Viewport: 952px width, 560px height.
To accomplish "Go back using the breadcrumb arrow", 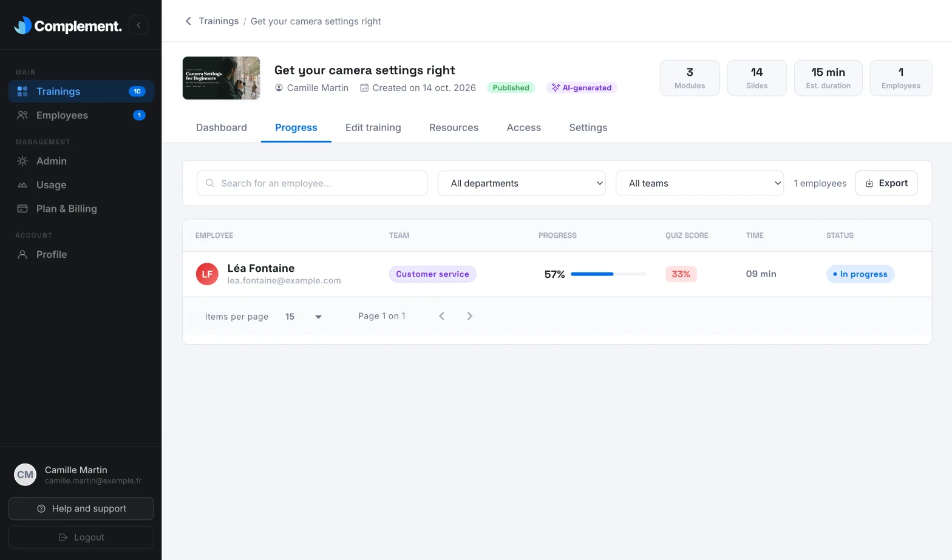I will pyautogui.click(x=188, y=21).
